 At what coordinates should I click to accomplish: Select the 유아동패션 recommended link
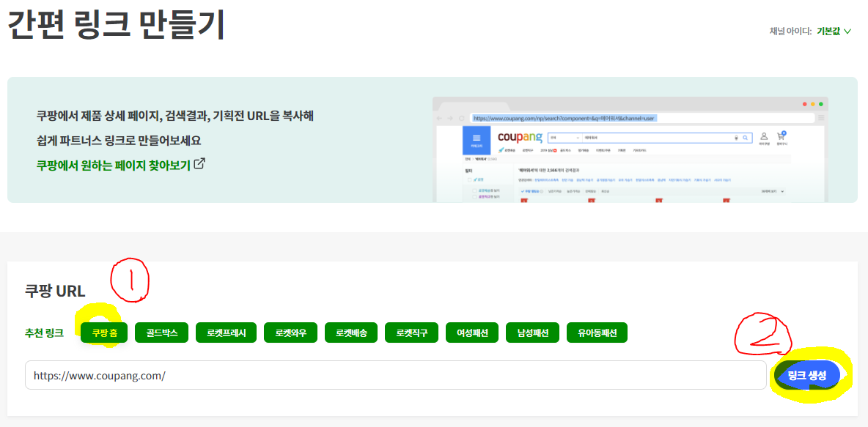coord(597,333)
